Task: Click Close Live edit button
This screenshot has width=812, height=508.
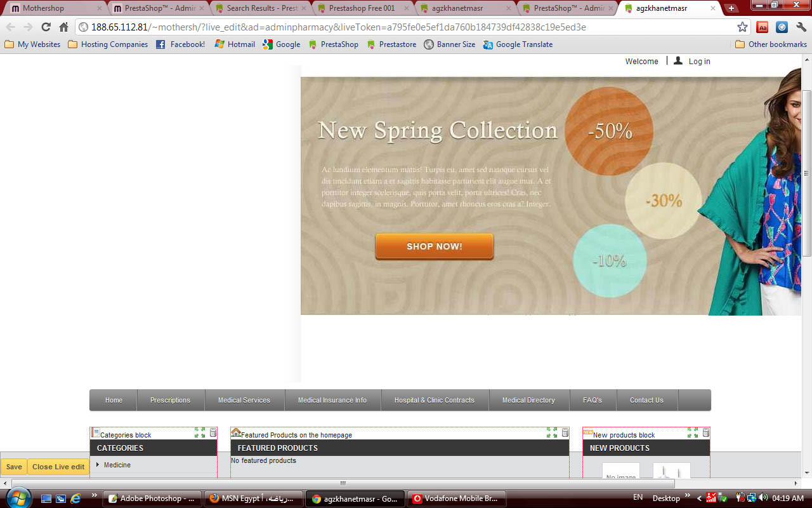Action: 58,467
